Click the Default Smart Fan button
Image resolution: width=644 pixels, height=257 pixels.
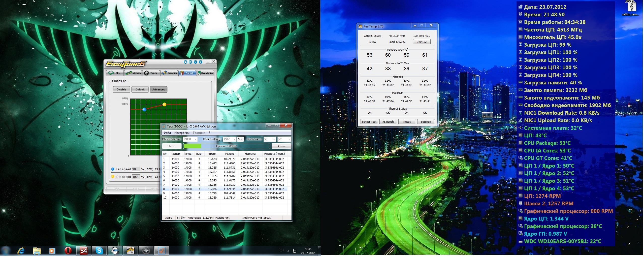(x=140, y=89)
